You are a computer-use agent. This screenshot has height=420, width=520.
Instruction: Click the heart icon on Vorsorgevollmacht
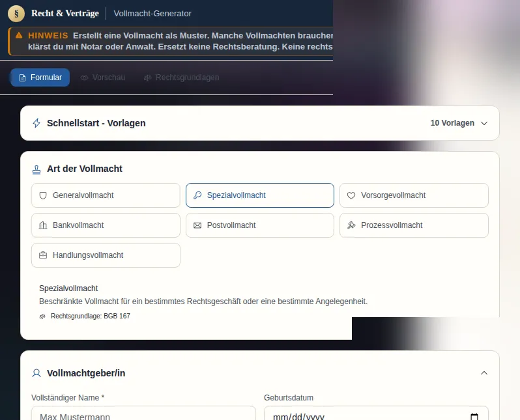coord(351,195)
